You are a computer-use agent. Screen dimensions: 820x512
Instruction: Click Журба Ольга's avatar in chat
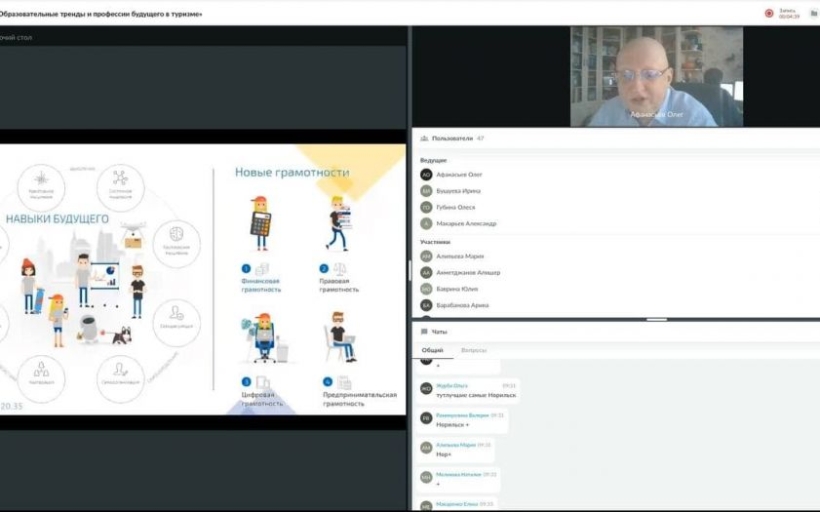[426, 389]
